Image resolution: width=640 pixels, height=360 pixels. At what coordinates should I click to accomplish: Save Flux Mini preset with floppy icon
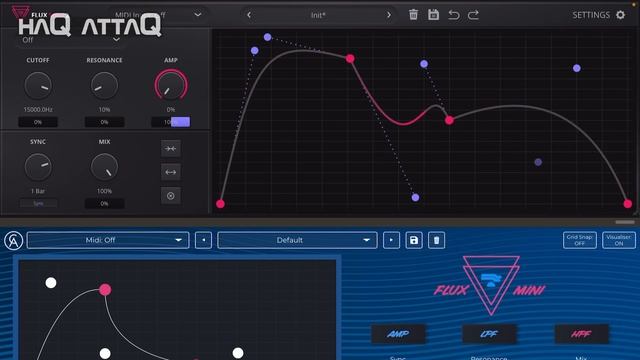point(414,240)
